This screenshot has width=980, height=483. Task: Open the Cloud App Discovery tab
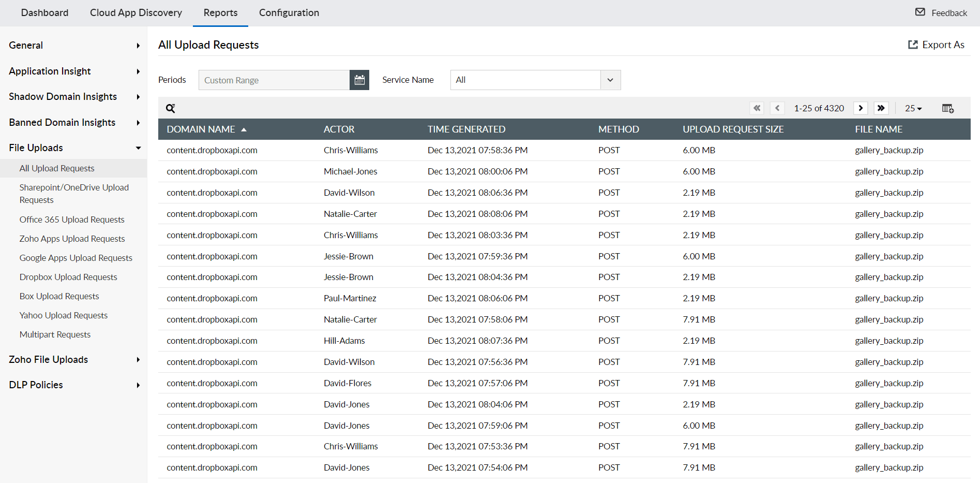click(x=135, y=12)
